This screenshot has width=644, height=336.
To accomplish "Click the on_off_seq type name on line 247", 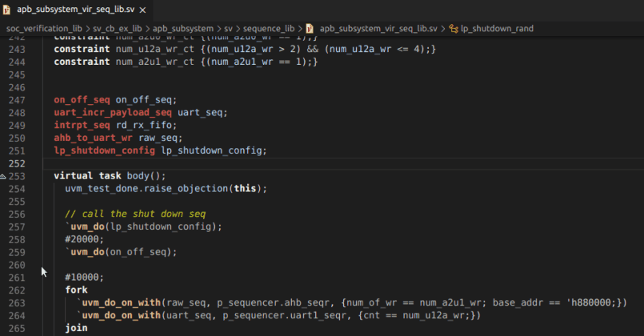I will click(x=82, y=100).
